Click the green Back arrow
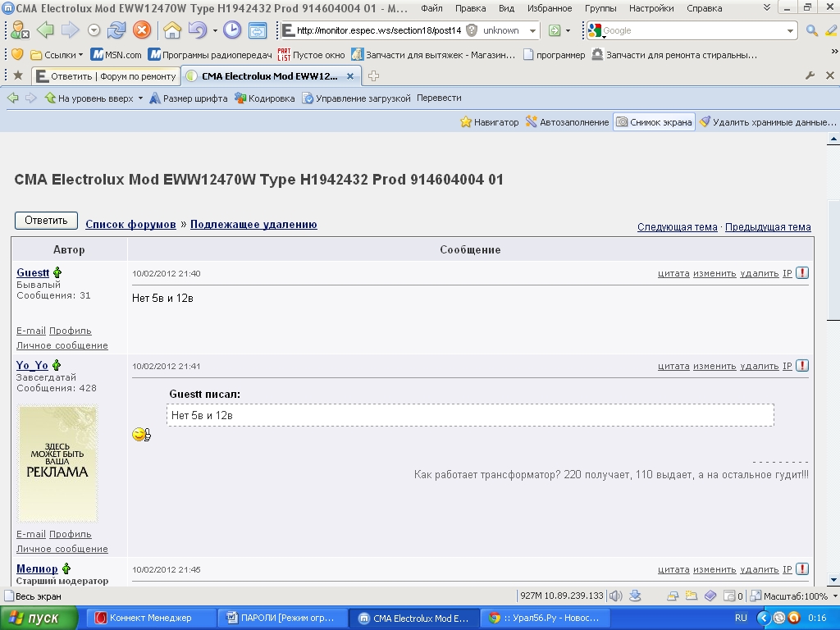The image size is (840, 630). [x=44, y=30]
